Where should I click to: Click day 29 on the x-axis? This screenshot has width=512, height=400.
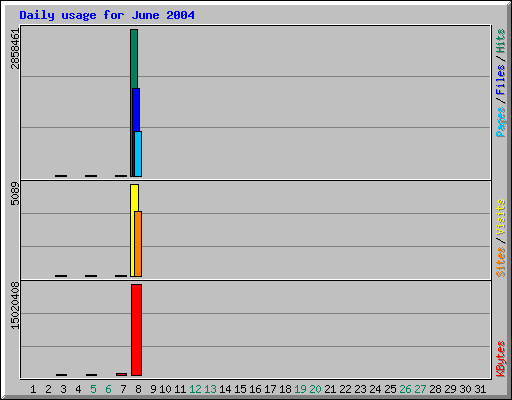tap(450, 389)
